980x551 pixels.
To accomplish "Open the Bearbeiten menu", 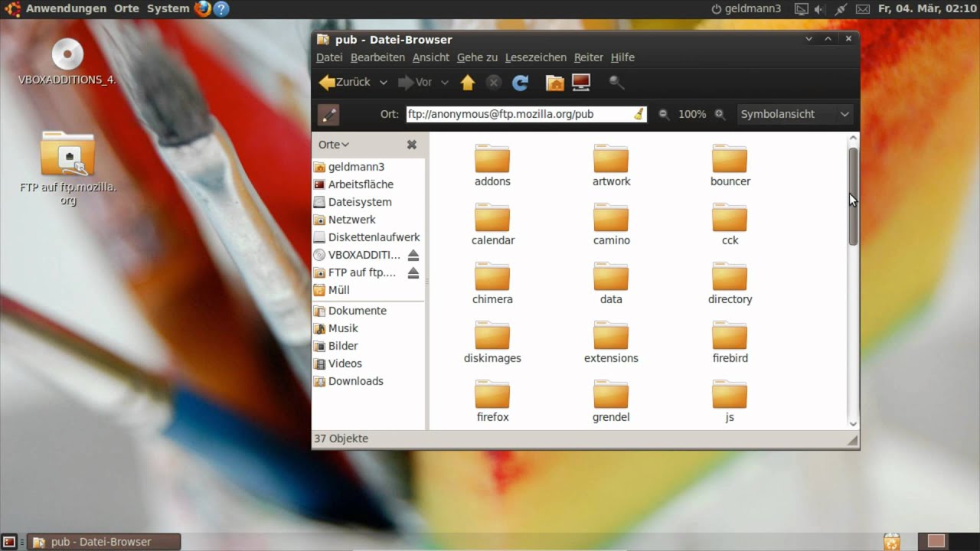I will pyautogui.click(x=377, y=57).
